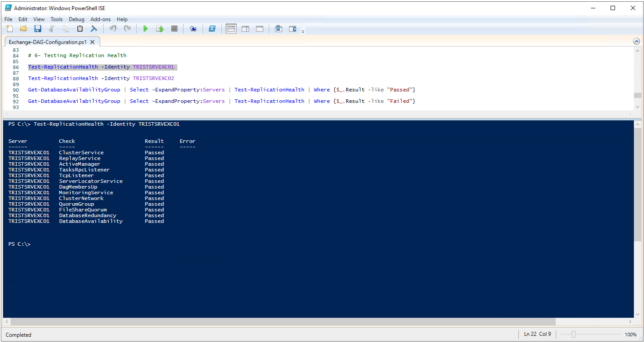Launch PowerShell.exe console icon
Viewport: 644px width, 342px height.
pyautogui.click(x=212, y=29)
